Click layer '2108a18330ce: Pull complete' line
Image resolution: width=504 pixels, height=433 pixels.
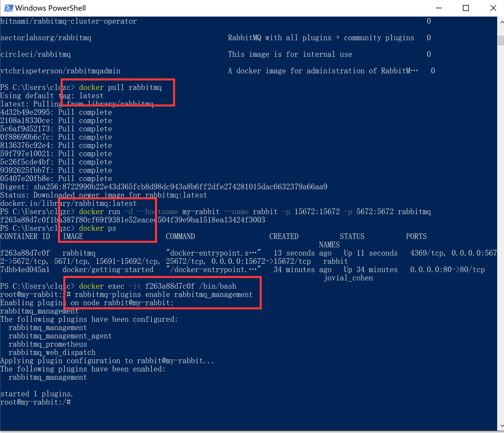coord(56,121)
